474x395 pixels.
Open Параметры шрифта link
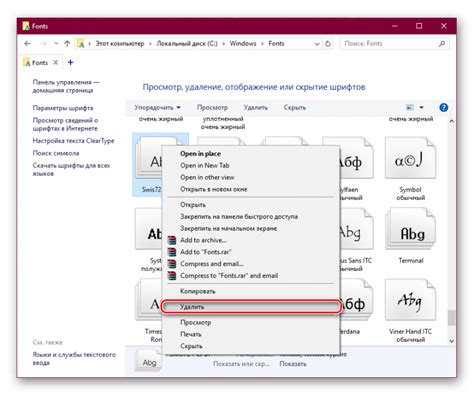63,108
